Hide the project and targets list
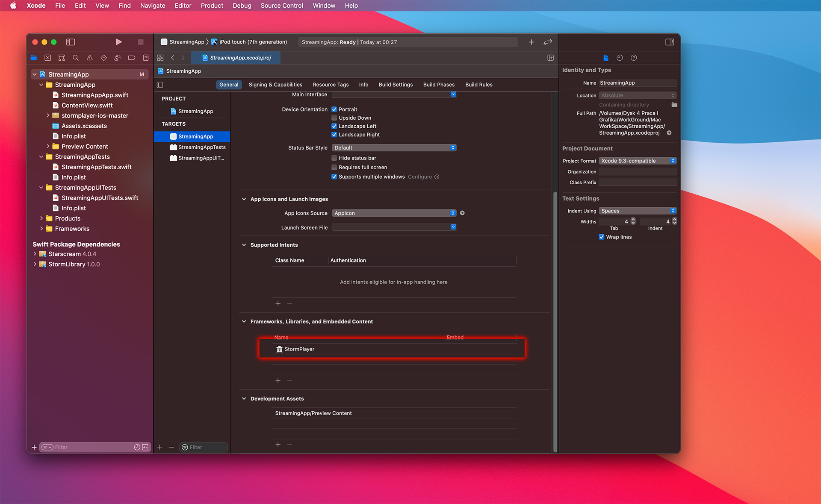821x504 pixels. pyautogui.click(x=160, y=85)
